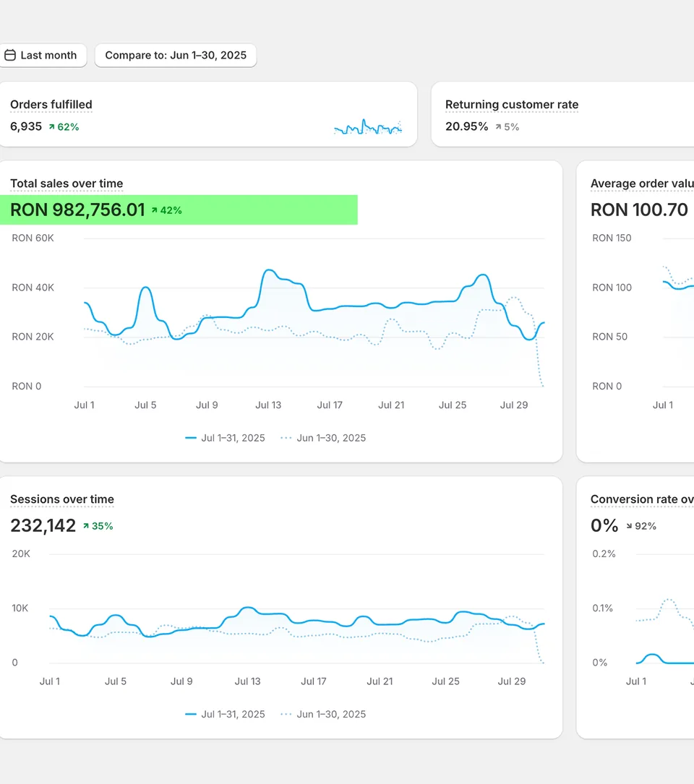Click the RON 20K axis label

(33, 337)
